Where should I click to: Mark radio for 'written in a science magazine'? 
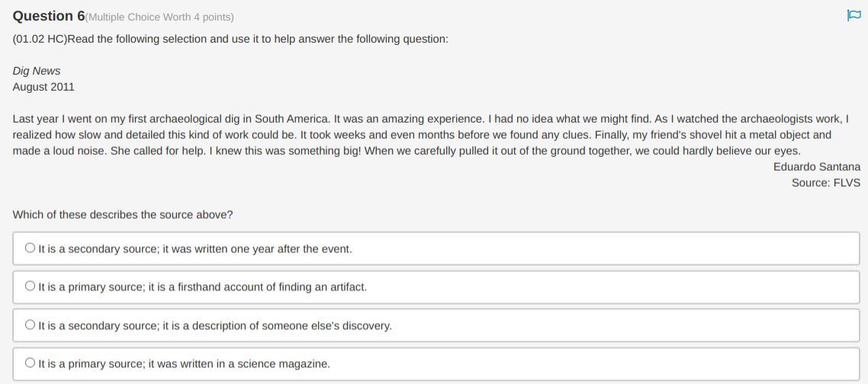30,363
